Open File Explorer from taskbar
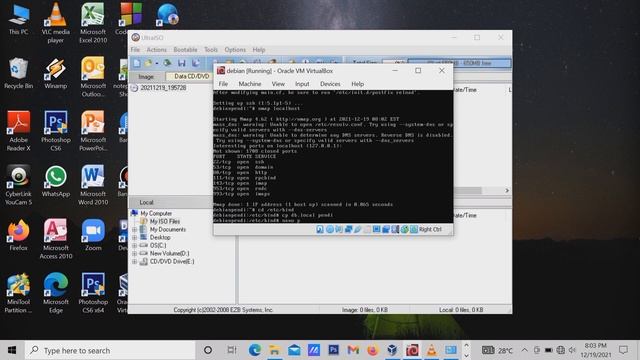 274,350
